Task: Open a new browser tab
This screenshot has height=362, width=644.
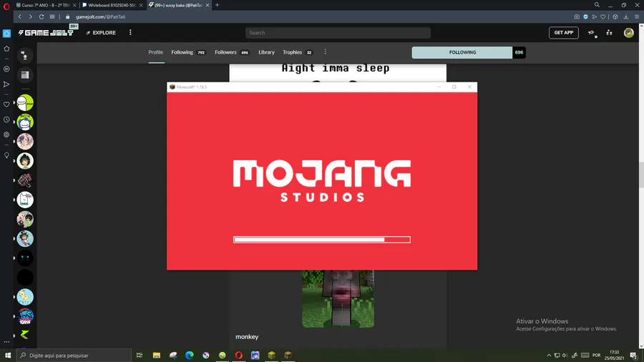Action: click(218, 5)
